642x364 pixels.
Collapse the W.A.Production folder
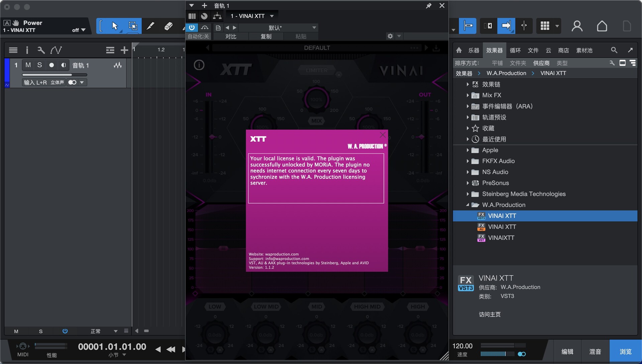point(467,205)
